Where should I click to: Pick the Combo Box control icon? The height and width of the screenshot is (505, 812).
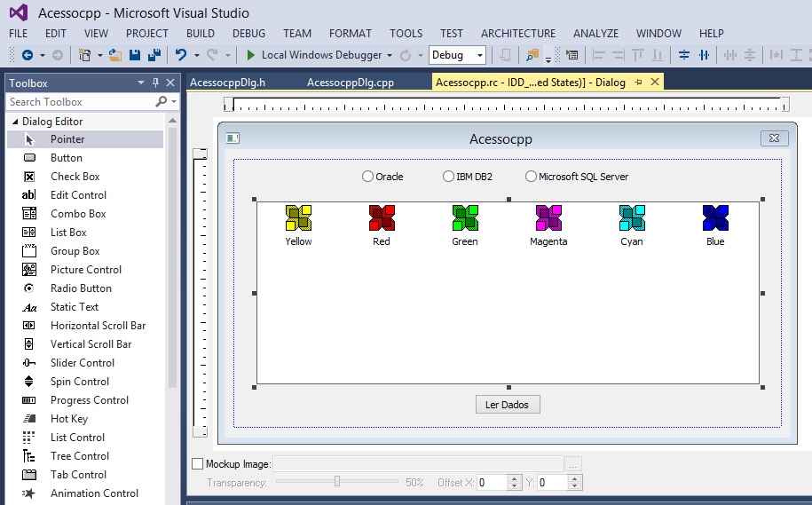pyautogui.click(x=30, y=214)
